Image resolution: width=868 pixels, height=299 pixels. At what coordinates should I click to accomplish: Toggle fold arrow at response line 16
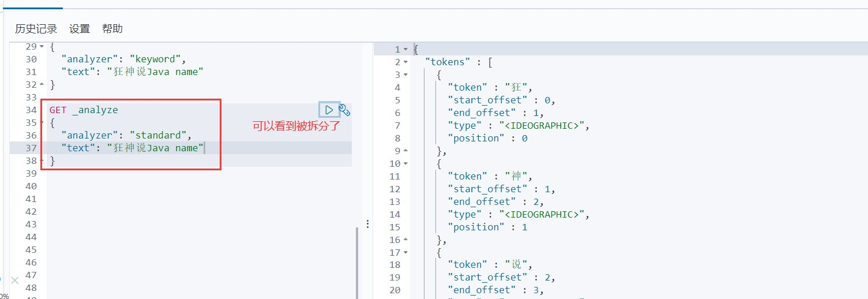click(x=405, y=240)
